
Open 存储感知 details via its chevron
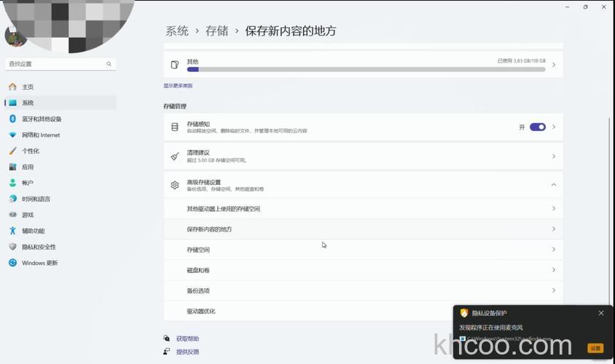click(x=554, y=127)
